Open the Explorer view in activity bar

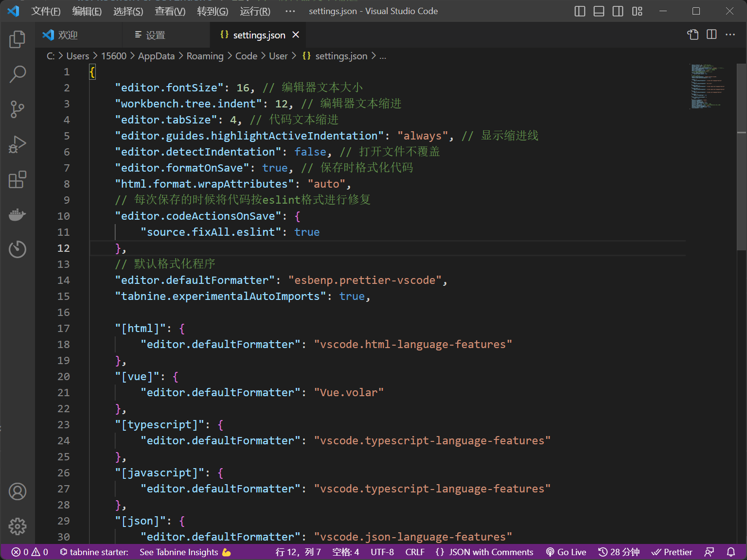[x=18, y=39]
